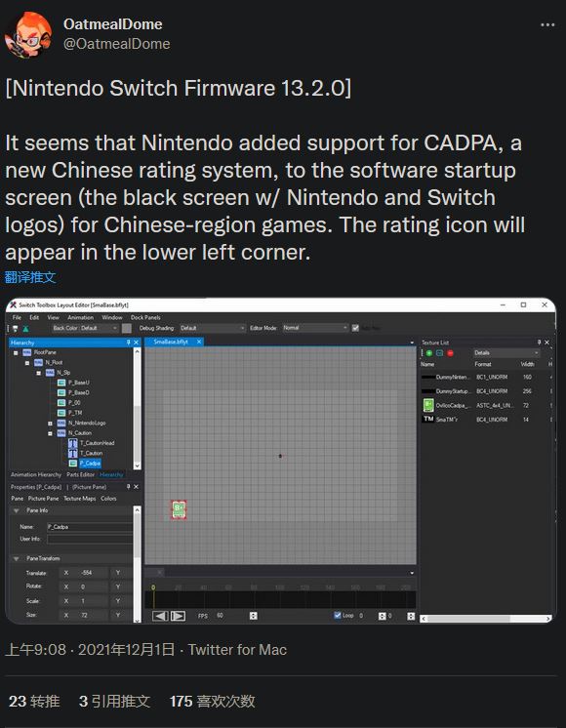The height and width of the screenshot is (728, 566).
Task: Click the FPS value stepper
Action: click(253, 616)
